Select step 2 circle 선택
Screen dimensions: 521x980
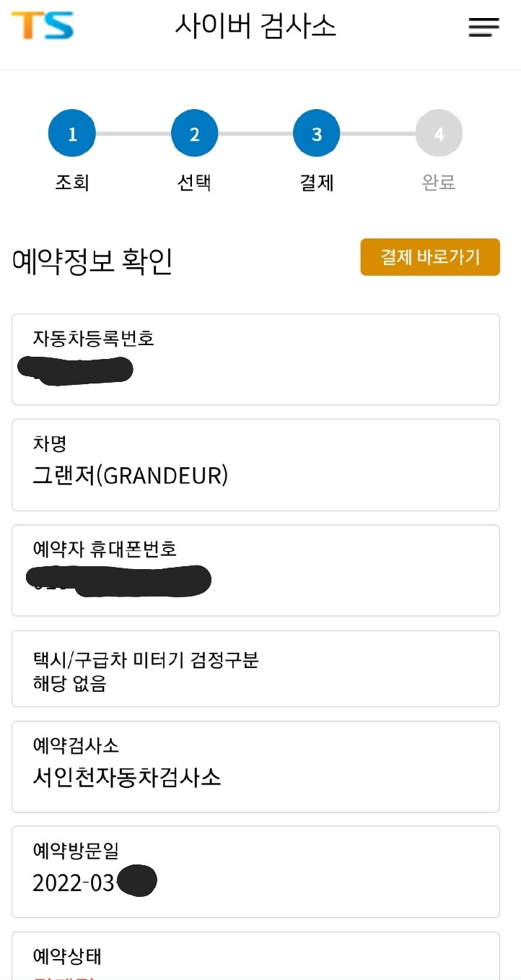194,134
